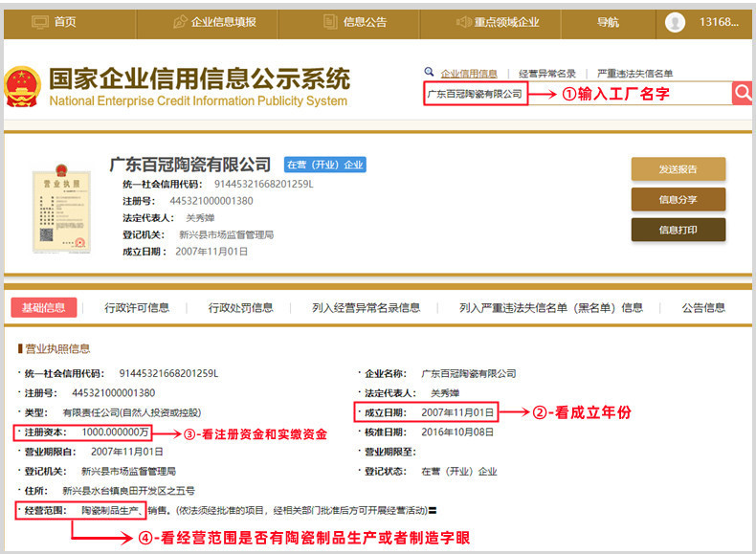
Task: Open the 首页 menu item
Action: 65,22
